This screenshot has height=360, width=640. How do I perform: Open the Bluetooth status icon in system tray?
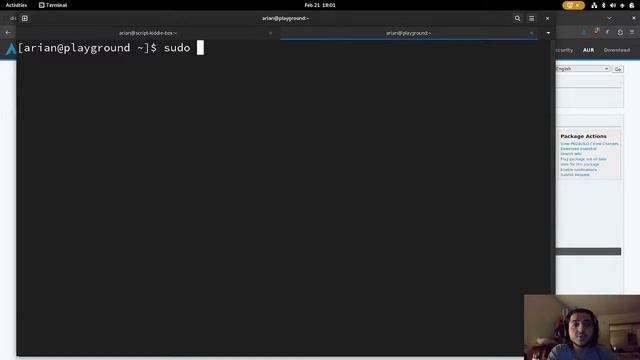[x=604, y=5]
